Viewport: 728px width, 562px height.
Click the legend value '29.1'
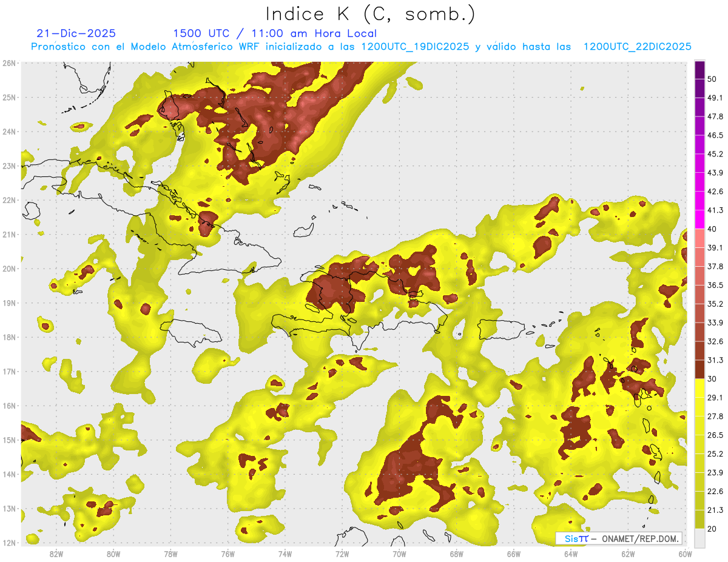coord(715,398)
